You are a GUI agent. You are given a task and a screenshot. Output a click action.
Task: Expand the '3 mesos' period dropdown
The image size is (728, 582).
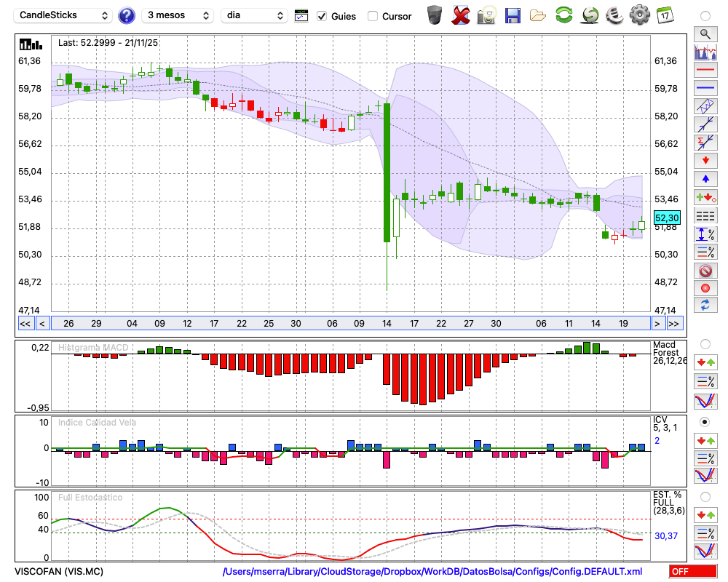[x=178, y=15]
